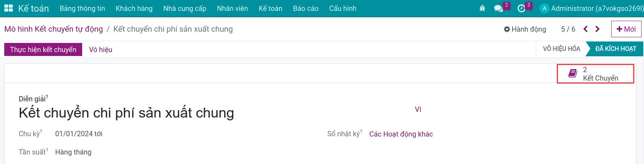
Task: Click Thực hiện kết chuyển button
Action: pos(43,50)
